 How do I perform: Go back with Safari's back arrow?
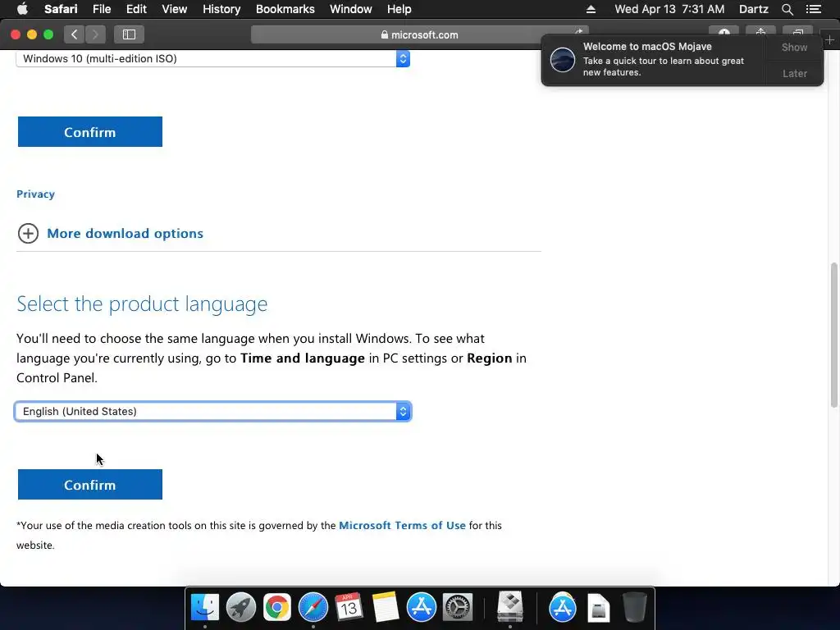coord(75,34)
